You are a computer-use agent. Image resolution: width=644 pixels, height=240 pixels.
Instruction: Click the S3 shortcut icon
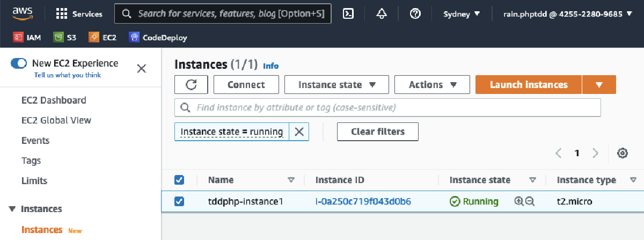58,38
